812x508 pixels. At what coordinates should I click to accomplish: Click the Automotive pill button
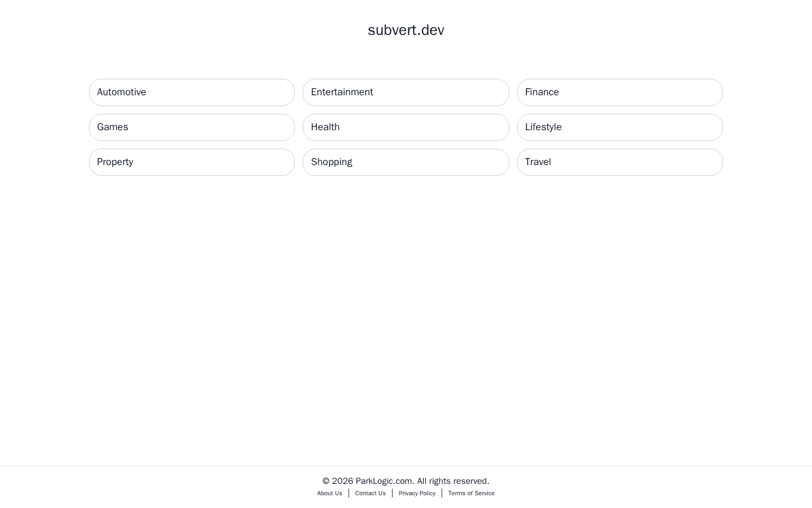tap(192, 92)
